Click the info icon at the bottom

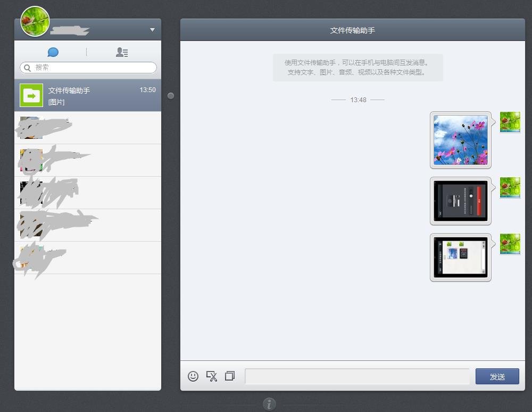click(269, 404)
